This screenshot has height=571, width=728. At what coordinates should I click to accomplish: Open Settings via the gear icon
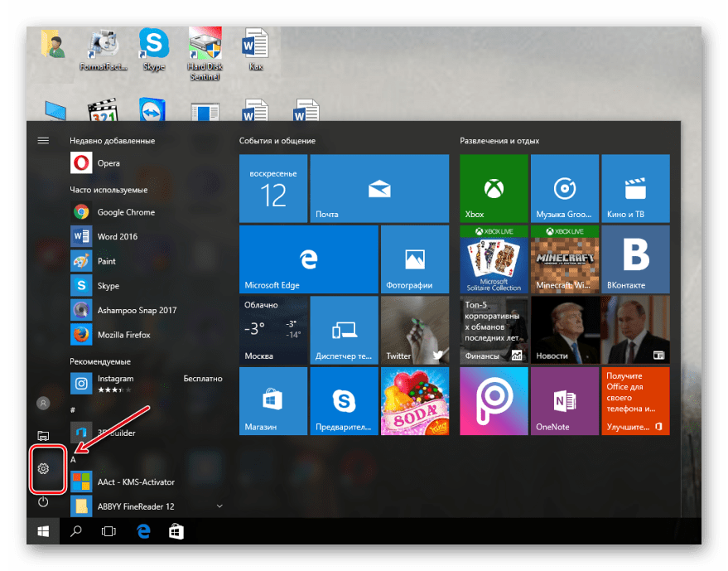pyautogui.click(x=44, y=469)
